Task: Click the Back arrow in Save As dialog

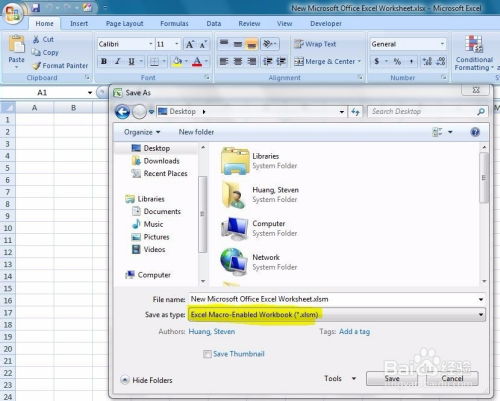Action: (x=122, y=112)
